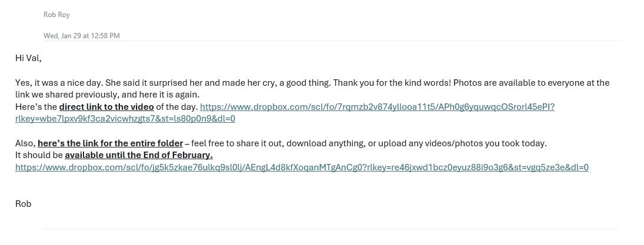This screenshot has width=644, height=245.
Task: Click the timestamp Wed, Jan 29 at 12:58 PM
Action: [x=82, y=36]
